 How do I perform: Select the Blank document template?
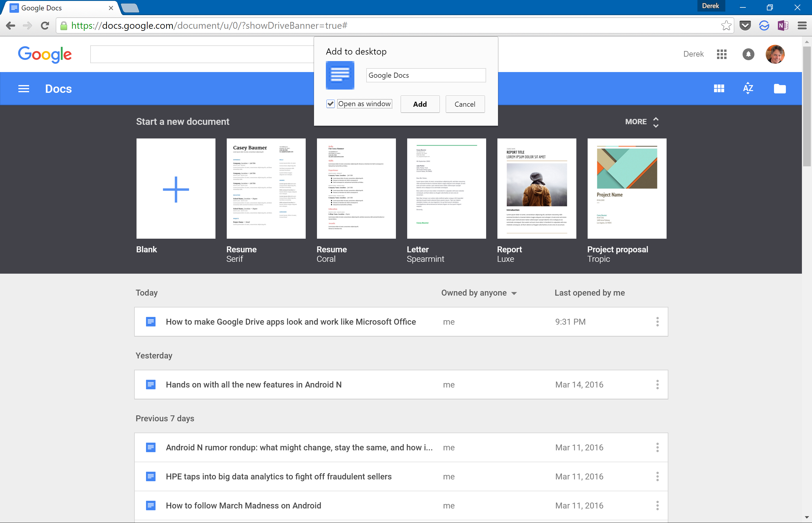coord(176,189)
